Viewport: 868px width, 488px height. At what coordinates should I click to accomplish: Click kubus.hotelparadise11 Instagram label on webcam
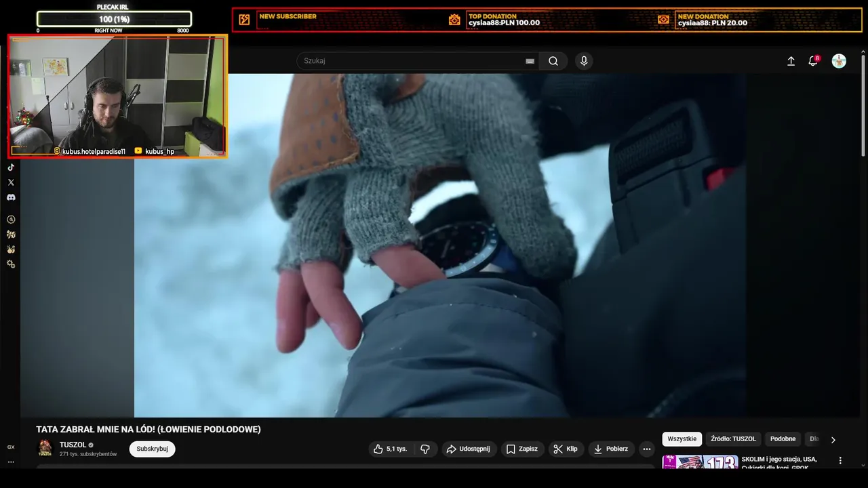[90, 151]
